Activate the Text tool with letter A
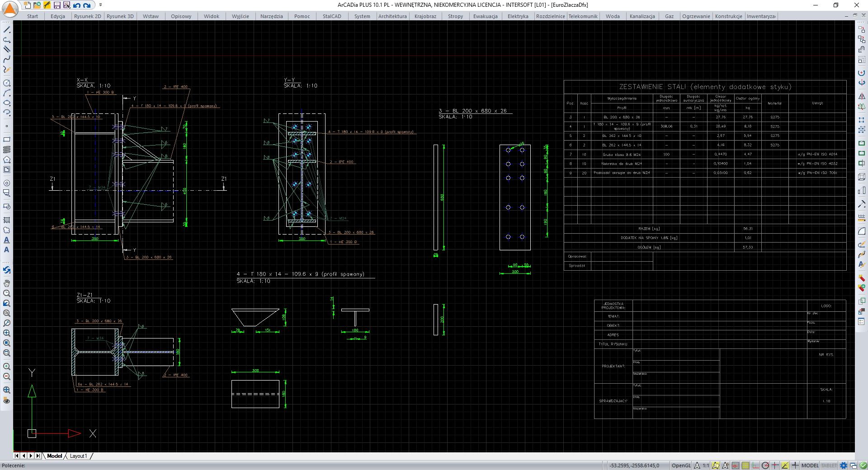 [x=7, y=250]
